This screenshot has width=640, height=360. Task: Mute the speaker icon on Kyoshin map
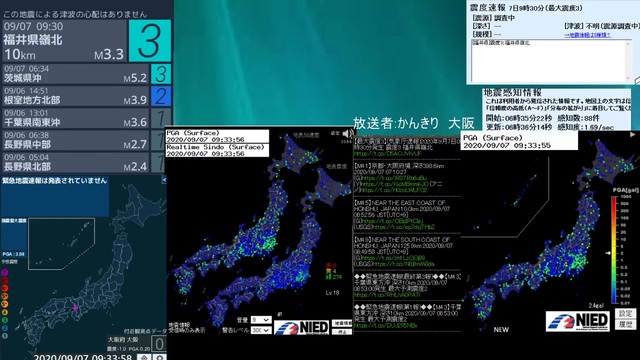point(347,133)
